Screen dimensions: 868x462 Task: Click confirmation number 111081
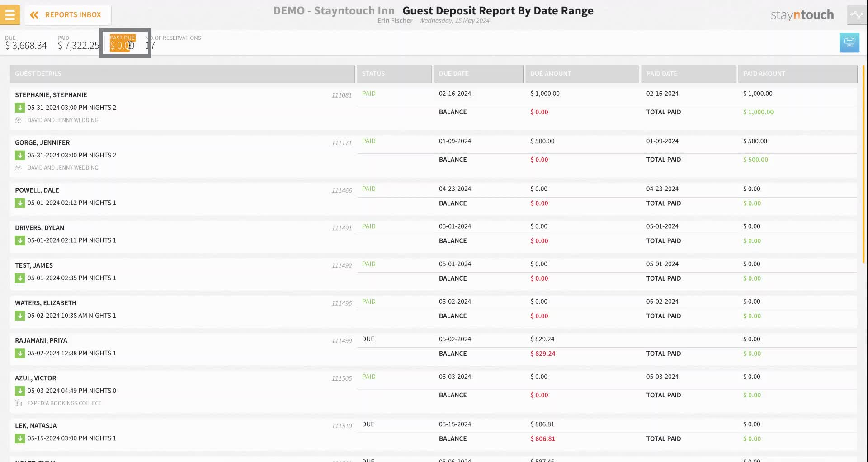342,95
